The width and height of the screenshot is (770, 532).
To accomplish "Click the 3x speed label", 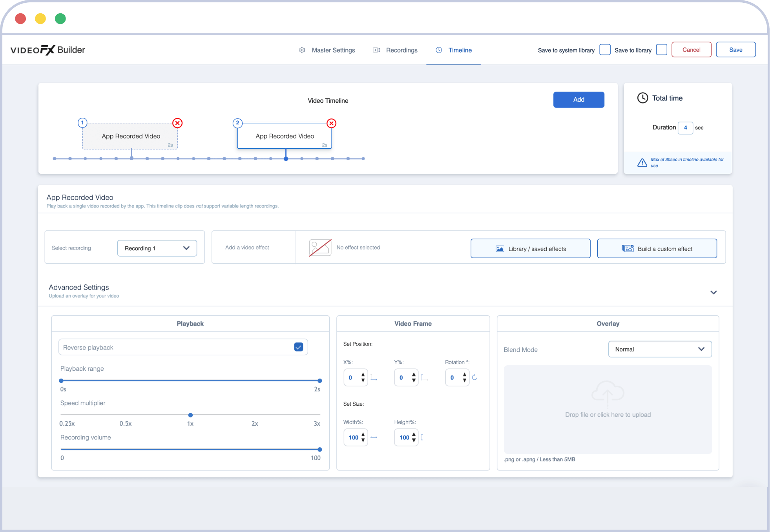I will [x=317, y=424].
